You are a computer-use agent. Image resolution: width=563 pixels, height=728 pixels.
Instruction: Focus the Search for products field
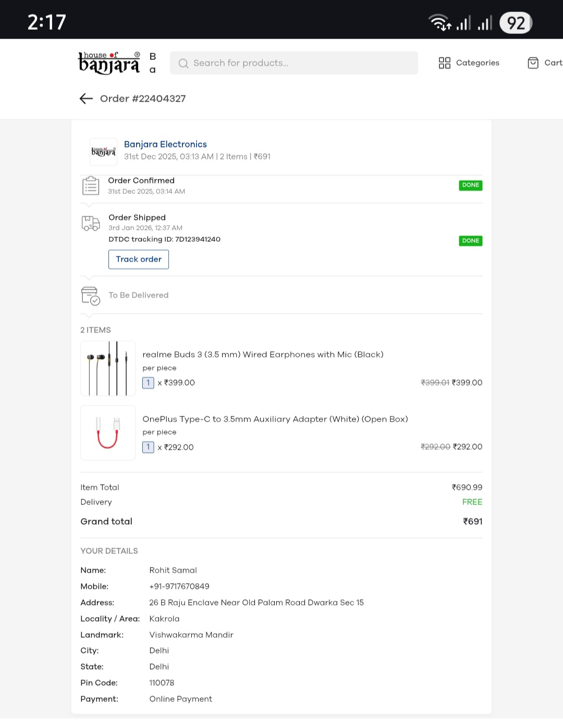coord(300,63)
